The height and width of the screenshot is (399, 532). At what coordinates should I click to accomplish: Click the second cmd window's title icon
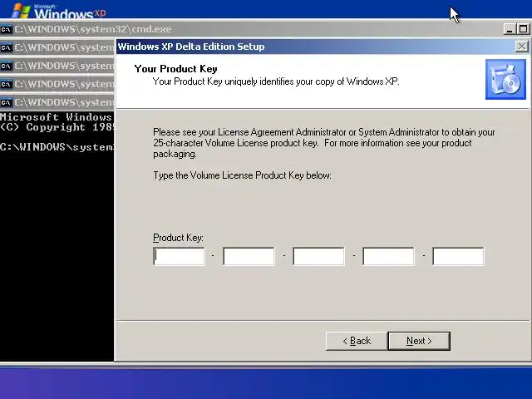(6, 47)
